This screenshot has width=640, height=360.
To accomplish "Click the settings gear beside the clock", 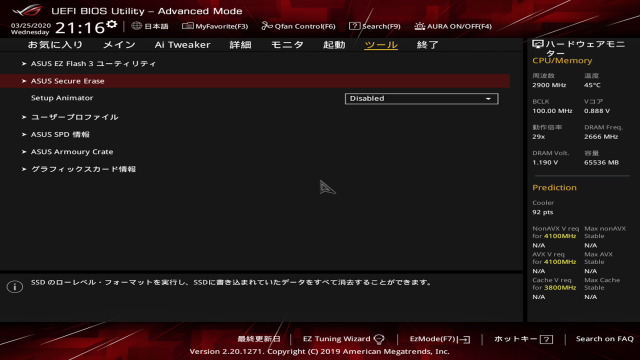I will (x=111, y=25).
